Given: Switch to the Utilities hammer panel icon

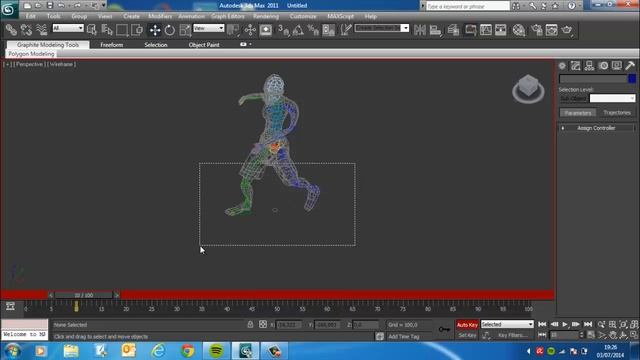Looking at the screenshot, I should [x=630, y=66].
